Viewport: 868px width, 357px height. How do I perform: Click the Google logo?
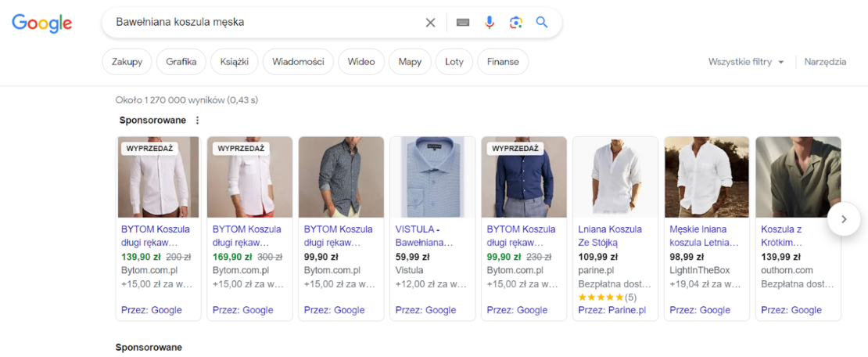(42, 23)
